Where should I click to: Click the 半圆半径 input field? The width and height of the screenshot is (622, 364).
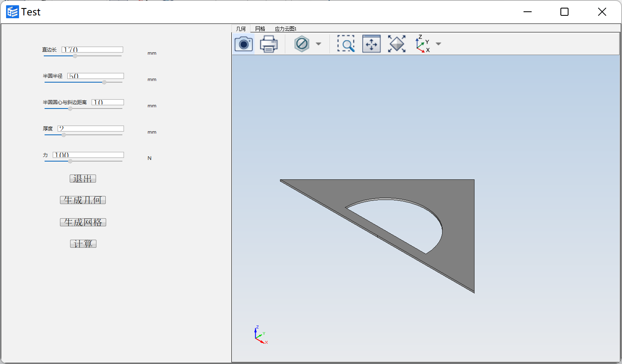(x=96, y=76)
